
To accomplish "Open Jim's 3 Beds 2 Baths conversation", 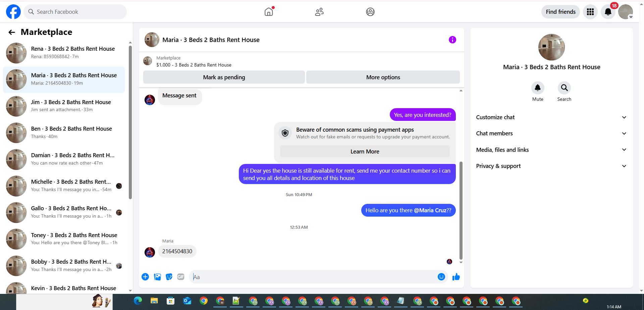I will click(x=64, y=106).
